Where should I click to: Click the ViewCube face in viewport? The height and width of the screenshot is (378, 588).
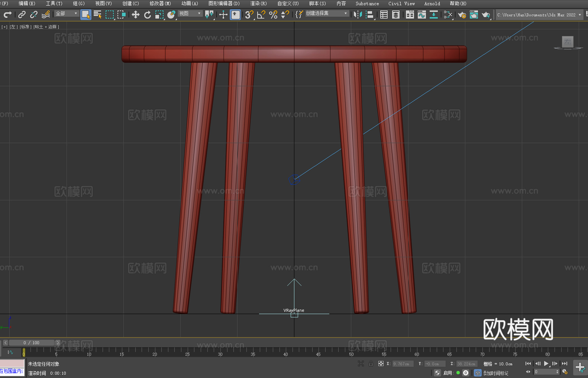568,42
